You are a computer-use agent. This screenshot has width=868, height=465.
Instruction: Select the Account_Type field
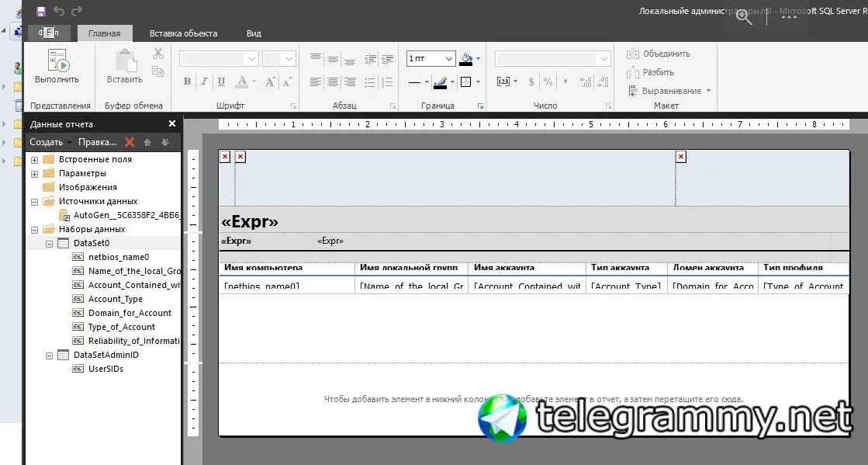tap(115, 299)
